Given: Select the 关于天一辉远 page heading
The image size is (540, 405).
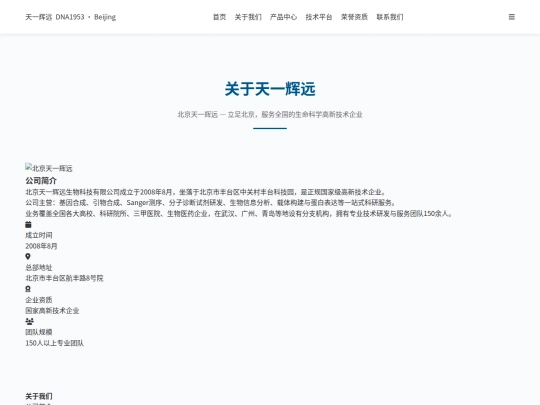Looking at the screenshot, I should click(x=270, y=89).
